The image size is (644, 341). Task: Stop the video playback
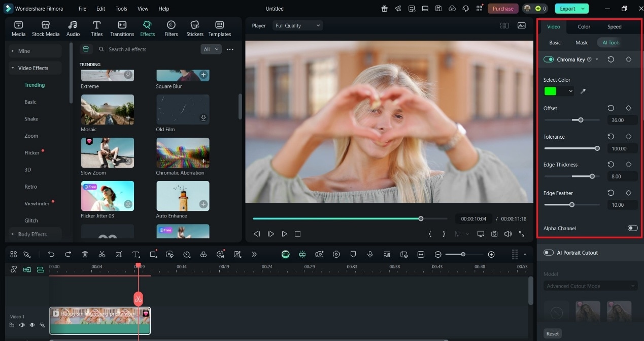(297, 234)
